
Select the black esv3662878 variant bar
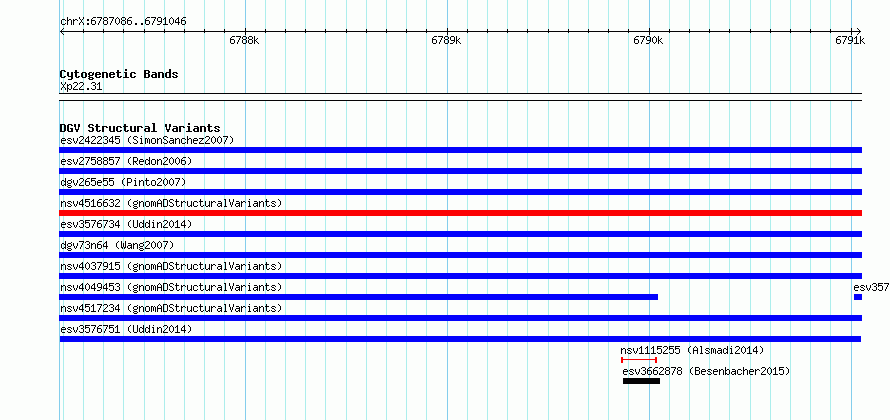pyautogui.click(x=641, y=381)
